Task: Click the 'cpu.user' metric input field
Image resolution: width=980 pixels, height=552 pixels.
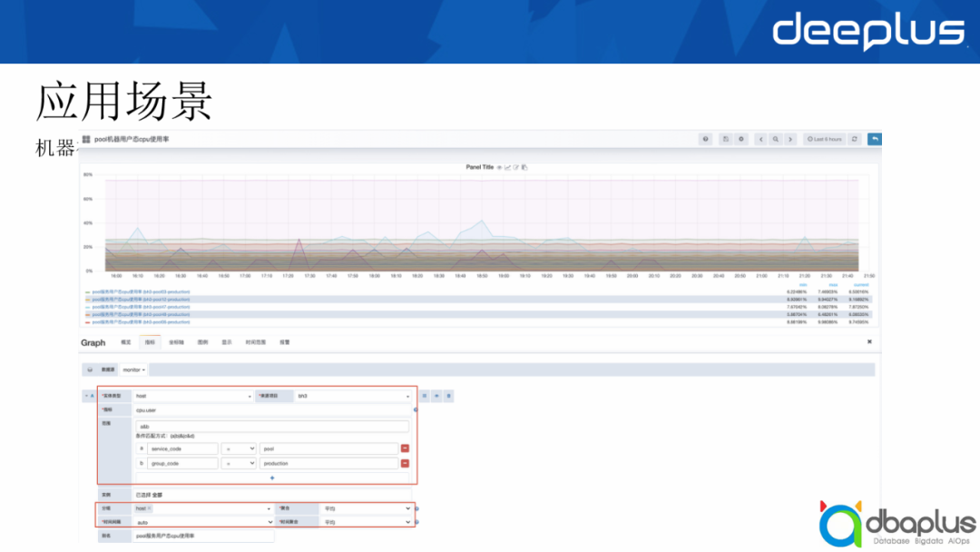Action: [272, 410]
